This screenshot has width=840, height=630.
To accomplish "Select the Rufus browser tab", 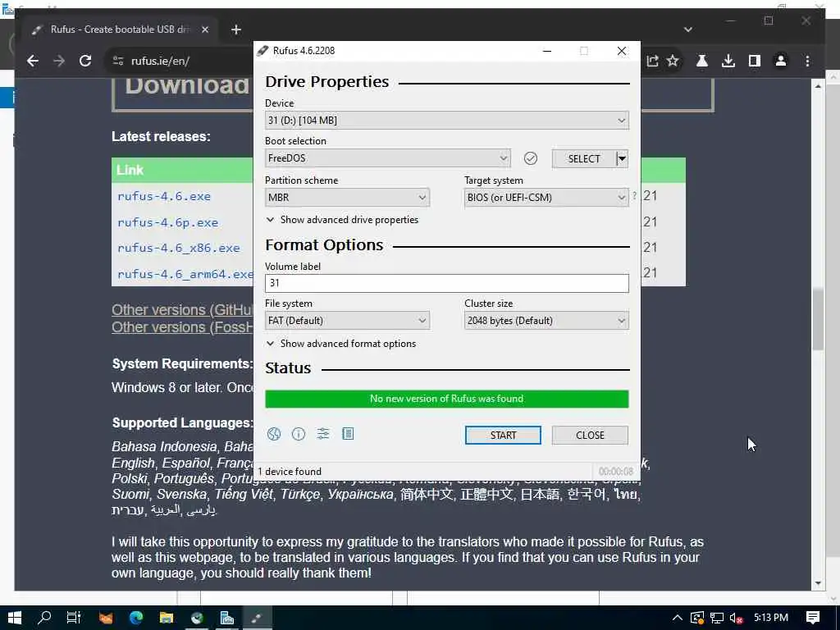I will [119, 30].
